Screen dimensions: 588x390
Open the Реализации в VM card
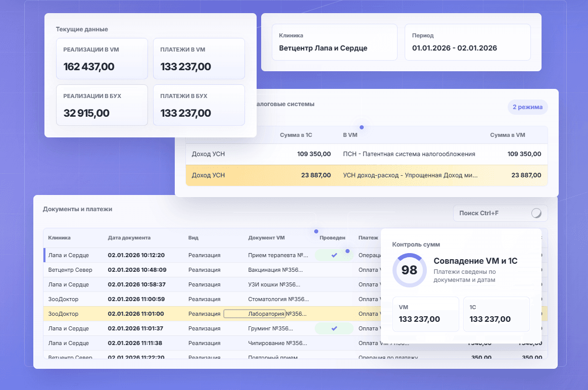102,59
